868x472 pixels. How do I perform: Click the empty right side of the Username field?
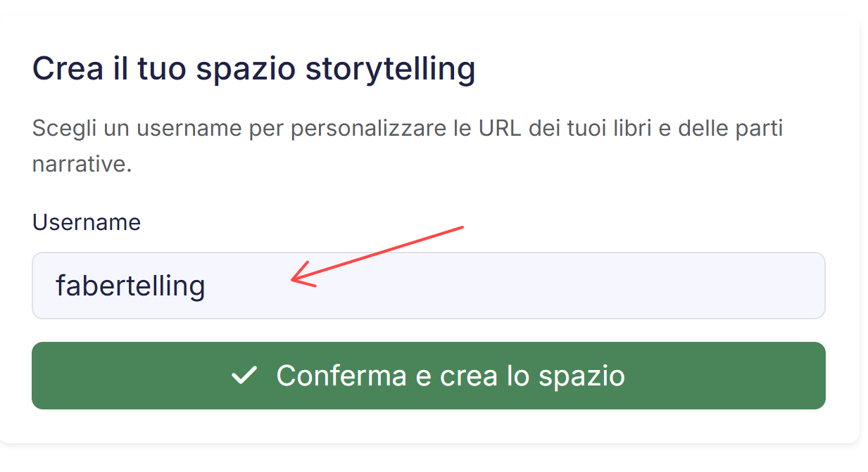[704, 286]
